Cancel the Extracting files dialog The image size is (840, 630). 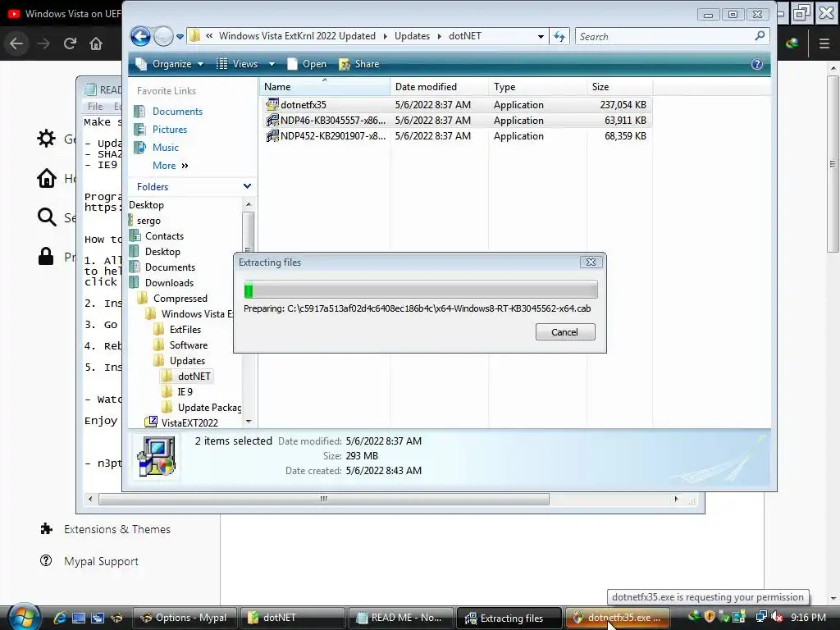(565, 332)
